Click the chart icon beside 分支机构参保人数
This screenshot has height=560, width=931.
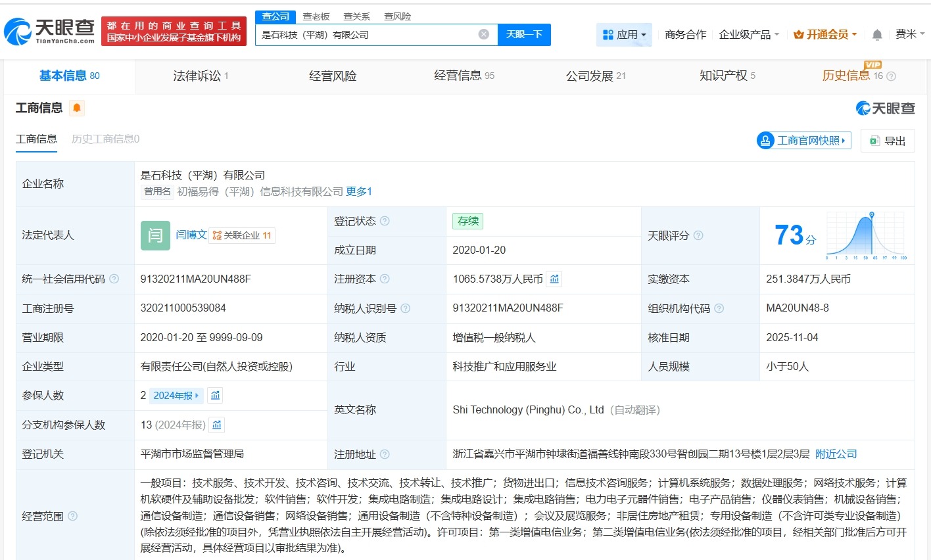point(217,425)
